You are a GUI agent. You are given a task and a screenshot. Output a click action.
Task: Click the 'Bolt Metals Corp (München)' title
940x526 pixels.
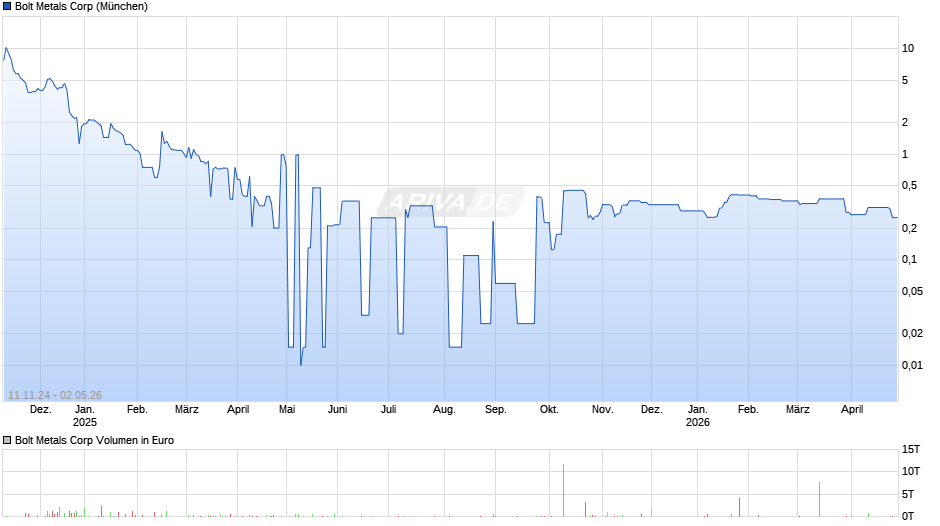click(82, 7)
